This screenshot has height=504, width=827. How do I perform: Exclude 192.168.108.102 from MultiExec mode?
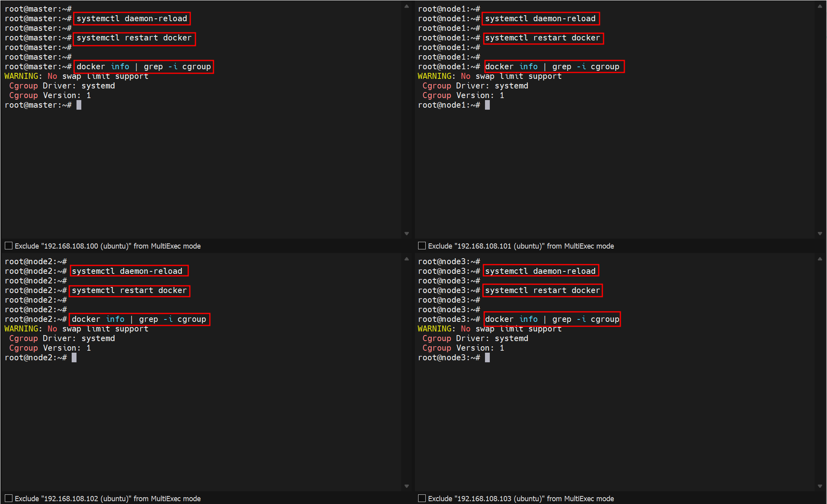pos(8,498)
